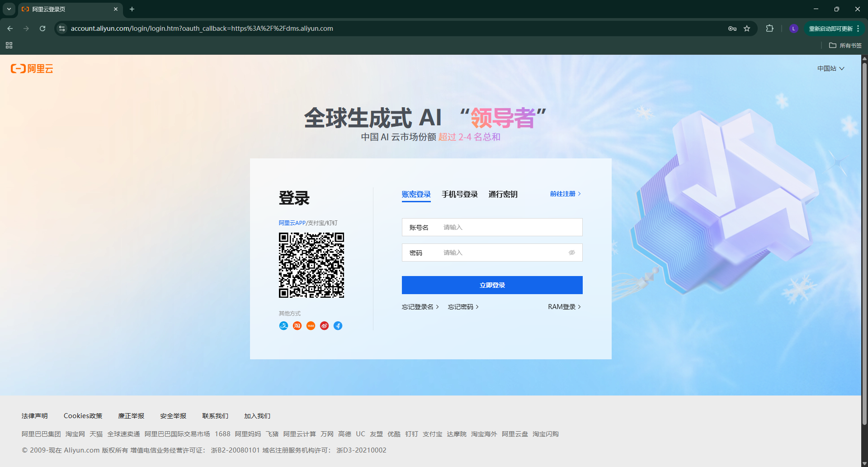Log in with the DingTalk icon
This screenshot has width=868, height=467.
click(338, 326)
